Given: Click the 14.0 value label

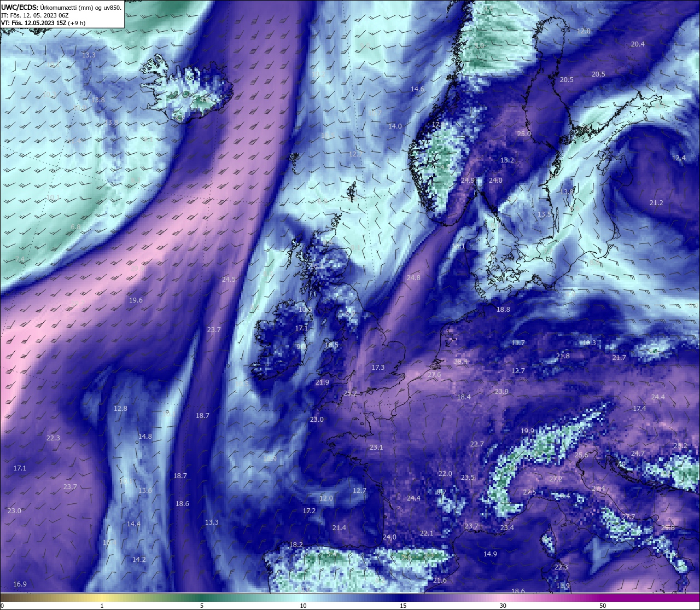Looking at the screenshot, I should pyautogui.click(x=395, y=126).
